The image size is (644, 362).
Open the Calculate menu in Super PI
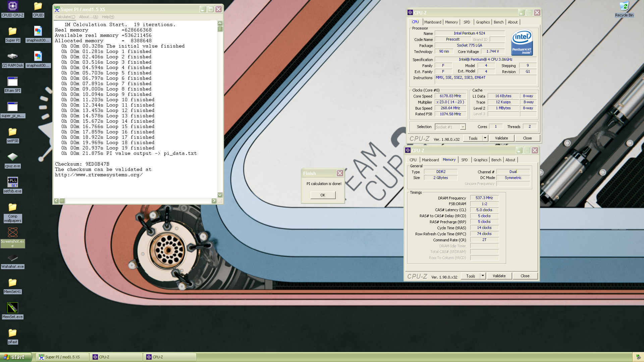(x=65, y=17)
